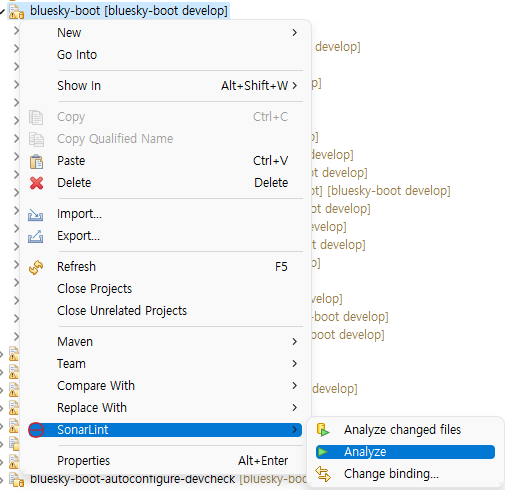505x490 pixels.
Task: Click the green Analyze play icon
Action: click(x=322, y=452)
